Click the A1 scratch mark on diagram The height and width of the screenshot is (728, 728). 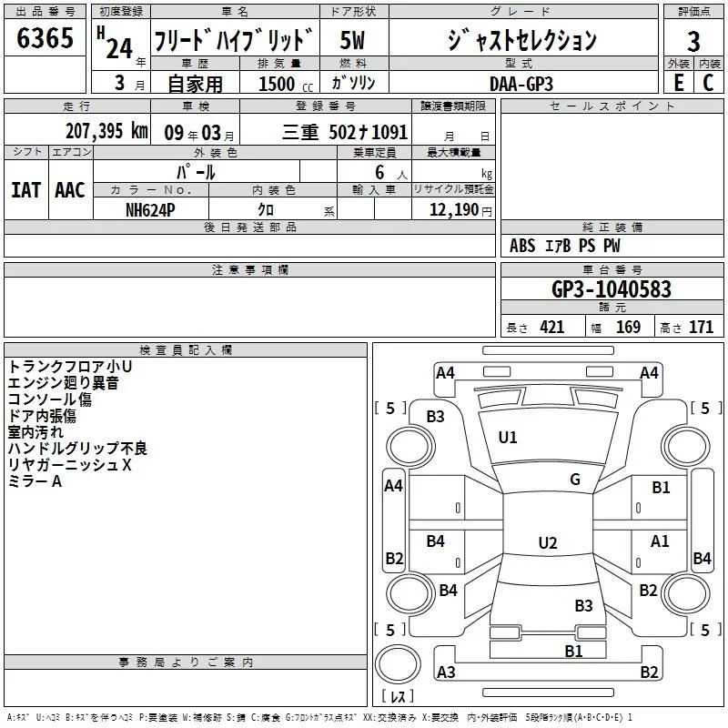click(660, 541)
